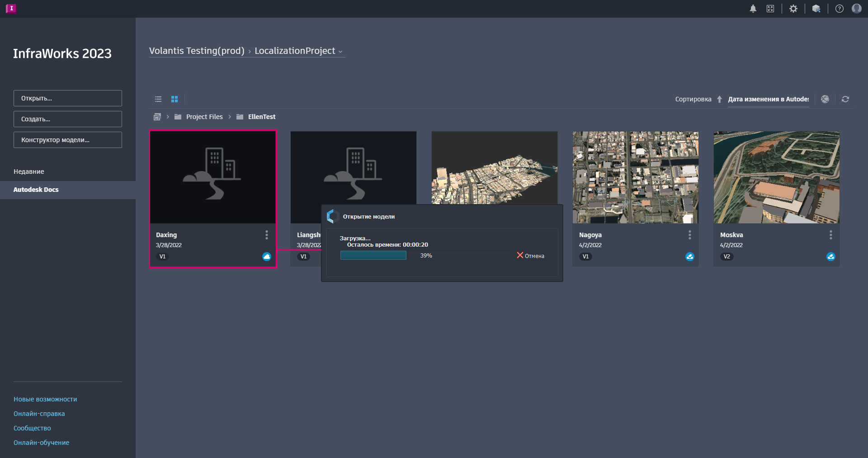Click the folder icon before Project Files
This screenshot has height=458, width=868.
[x=178, y=117]
